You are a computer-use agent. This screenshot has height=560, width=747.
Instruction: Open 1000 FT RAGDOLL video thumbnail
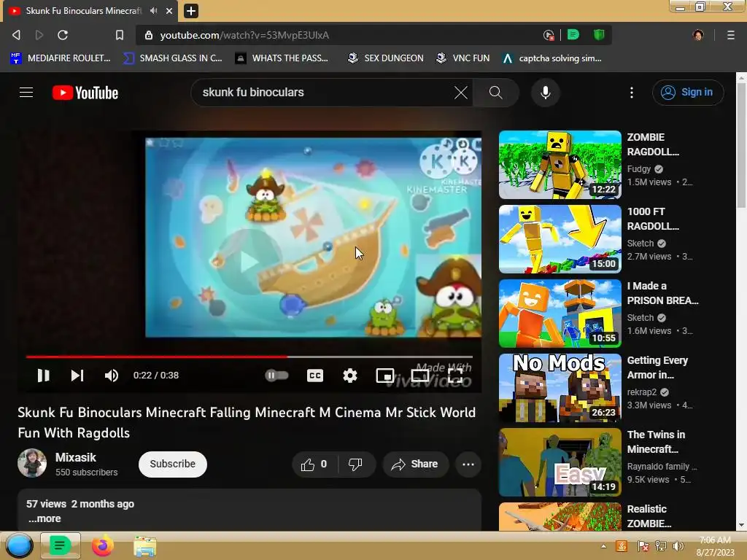560,238
